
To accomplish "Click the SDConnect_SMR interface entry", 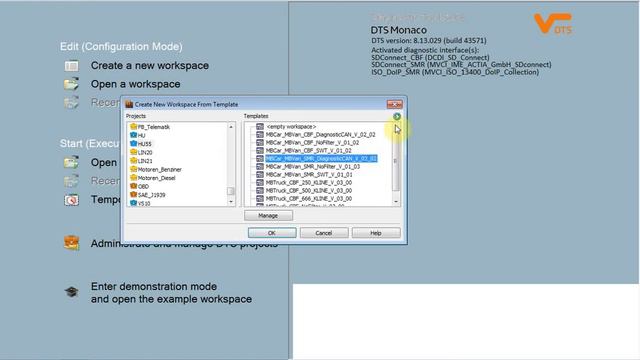I will 461,65.
